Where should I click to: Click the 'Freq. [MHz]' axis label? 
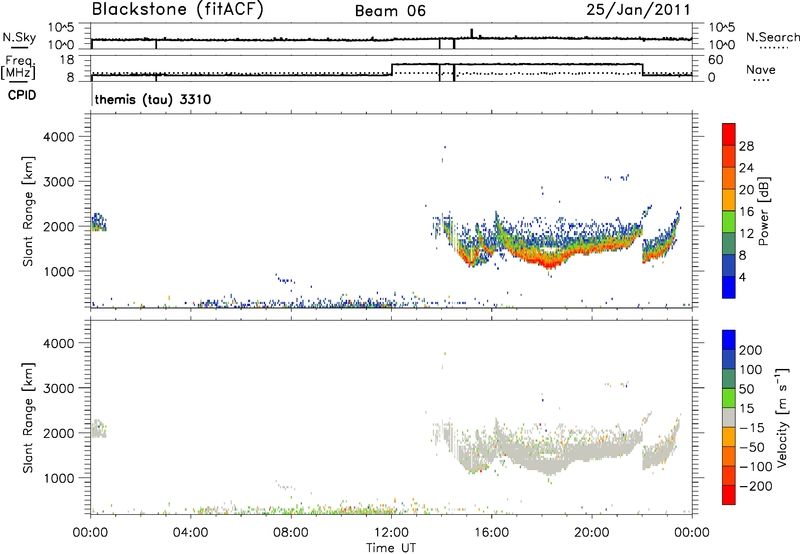click(x=19, y=68)
